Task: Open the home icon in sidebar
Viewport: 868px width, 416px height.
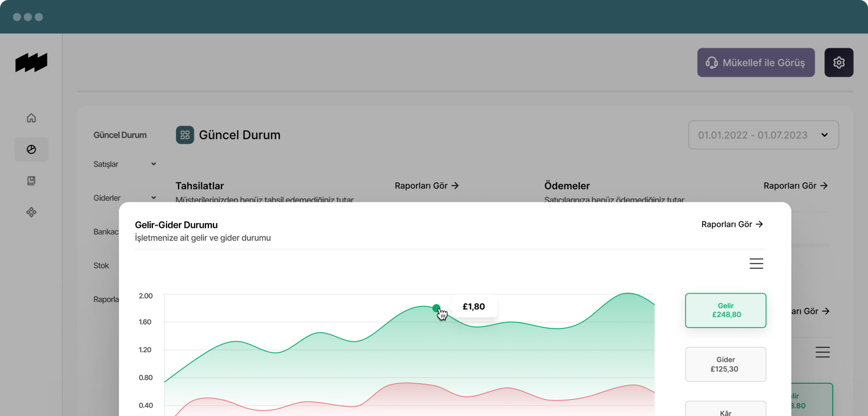Action: click(31, 118)
